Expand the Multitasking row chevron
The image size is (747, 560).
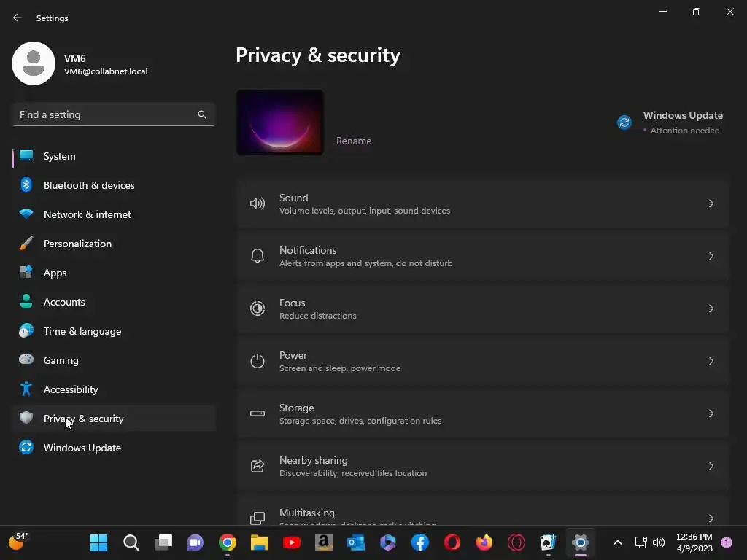click(x=711, y=518)
